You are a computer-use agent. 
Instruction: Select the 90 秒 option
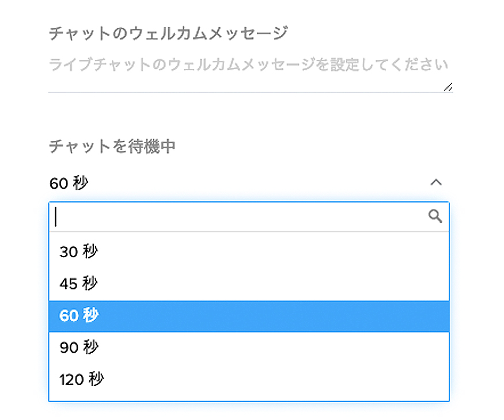tap(249, 348)
